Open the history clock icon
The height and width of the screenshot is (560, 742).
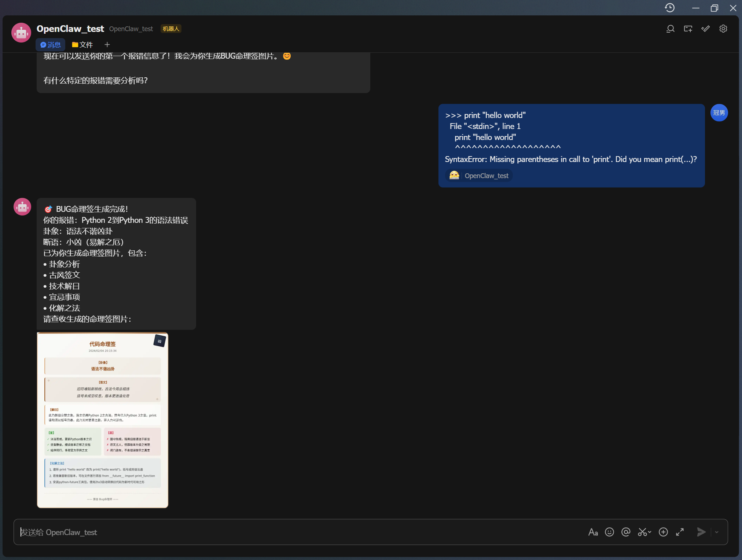(x=669, y=8)
